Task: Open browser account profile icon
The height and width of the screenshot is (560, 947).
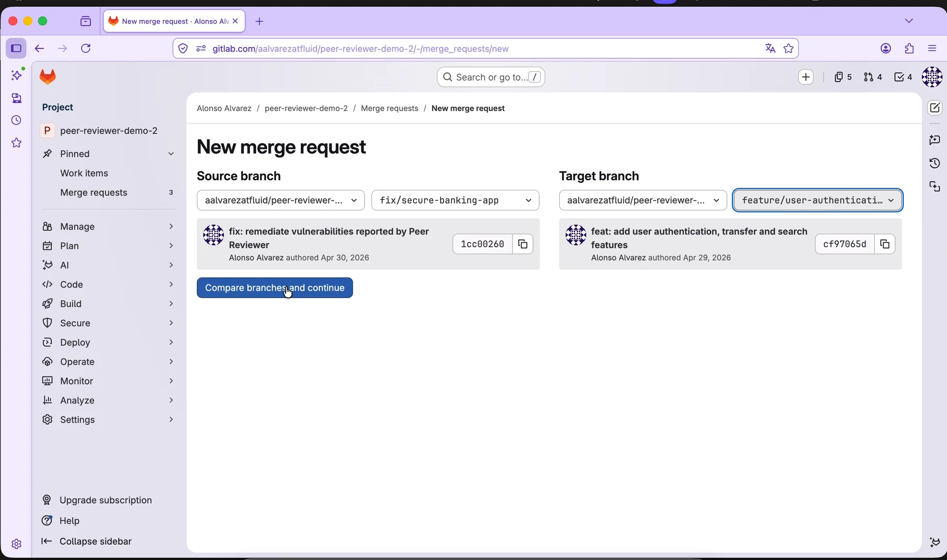Action: coord(886,49)
